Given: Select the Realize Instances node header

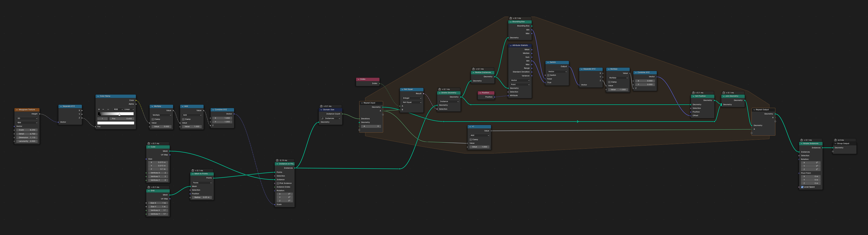Looking at the screenshot, I should coord(483,73).
